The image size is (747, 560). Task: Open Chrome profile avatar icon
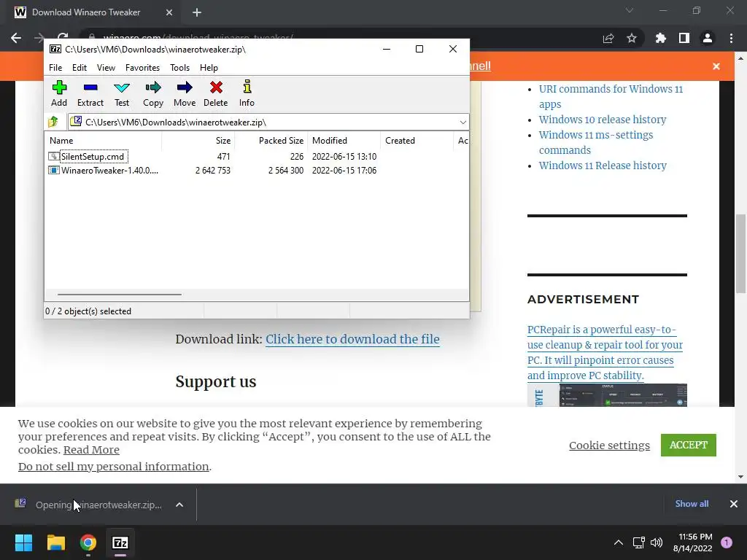tap(708, 38)
